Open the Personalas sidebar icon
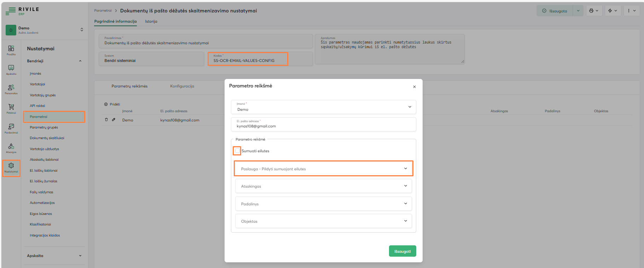Image resolution: width=644 pixels, height=268 pixels. coord(11,89)
